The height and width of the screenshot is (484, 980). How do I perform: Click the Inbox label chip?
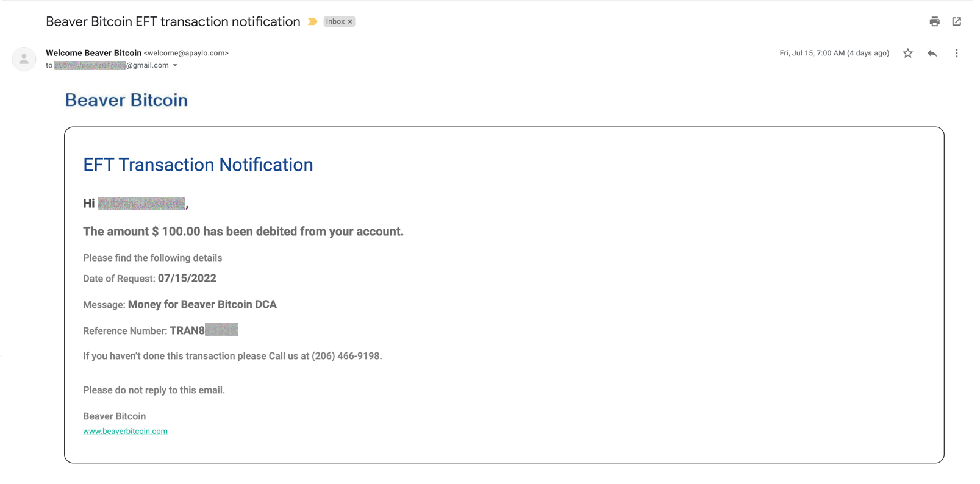pos(335,21)
